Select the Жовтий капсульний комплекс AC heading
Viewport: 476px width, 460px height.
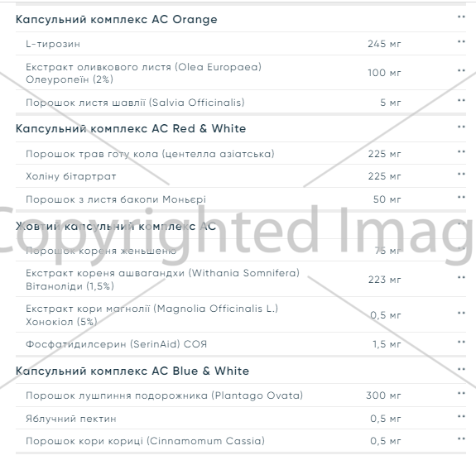click(x=116, y=227)
